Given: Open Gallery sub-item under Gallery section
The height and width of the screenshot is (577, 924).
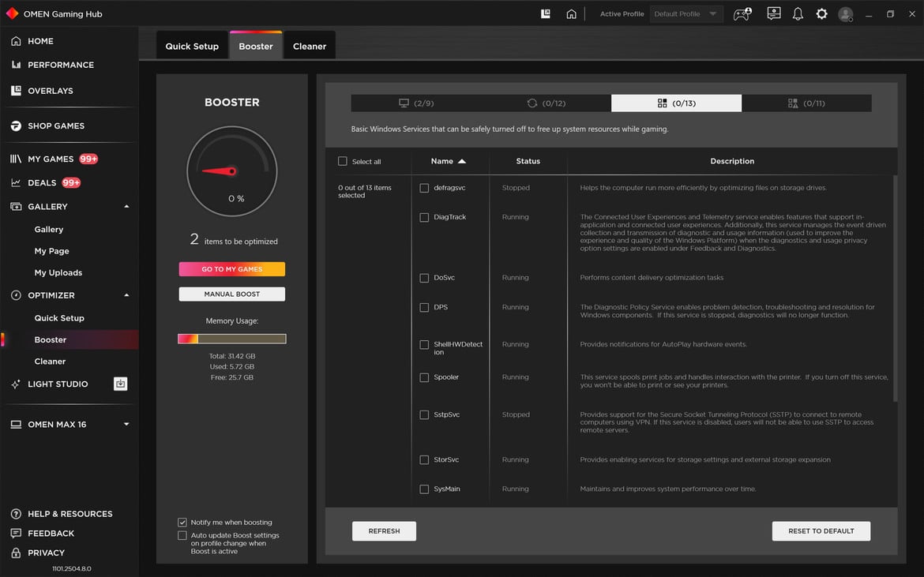Looking at the screenshot, I should tap(49, 230).
